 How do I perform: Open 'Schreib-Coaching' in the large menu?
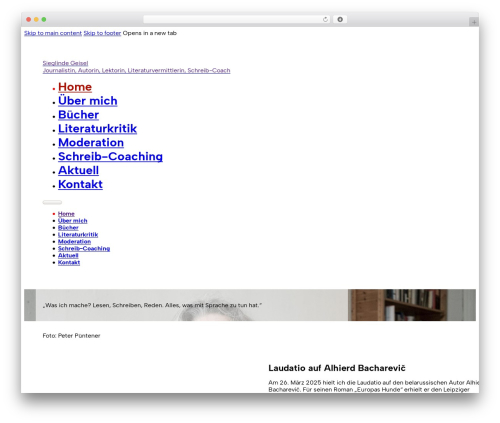coord(110,156)
